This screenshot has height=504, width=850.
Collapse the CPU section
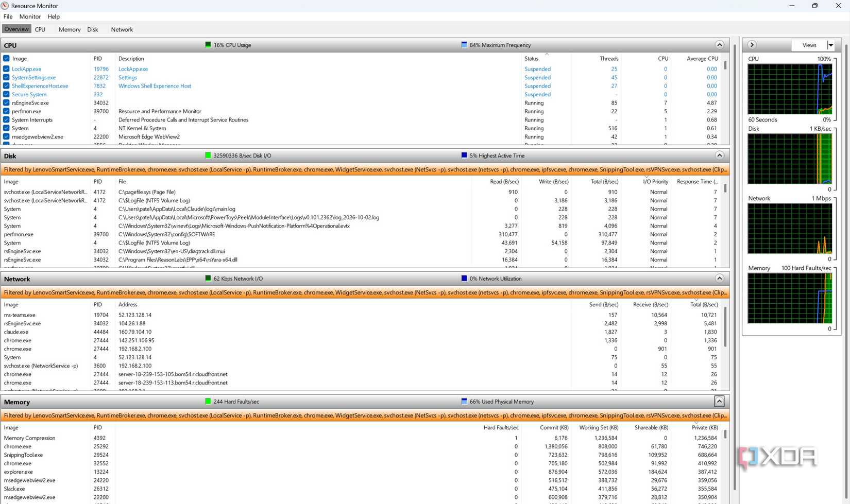click(x=720, y=45)
